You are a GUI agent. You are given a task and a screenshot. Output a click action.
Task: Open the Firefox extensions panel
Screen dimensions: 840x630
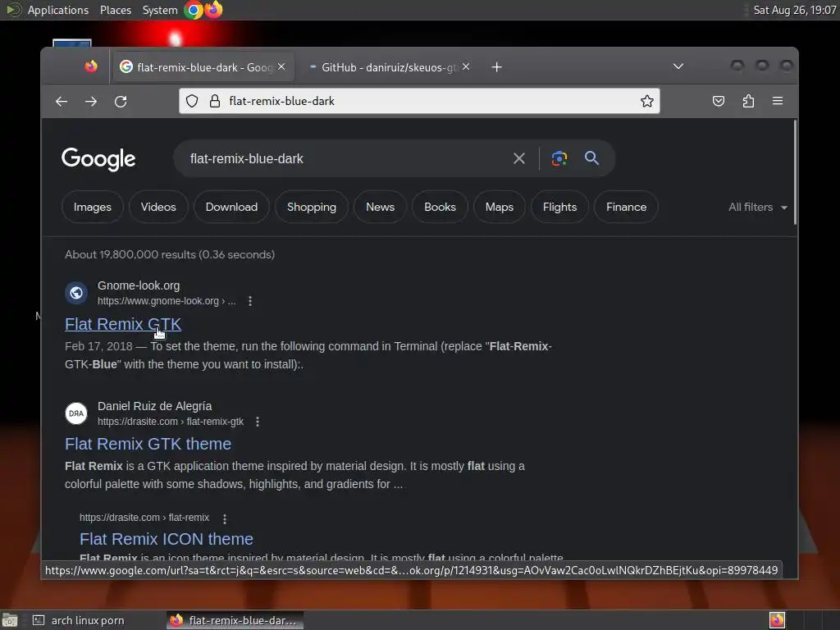(748, 101)
